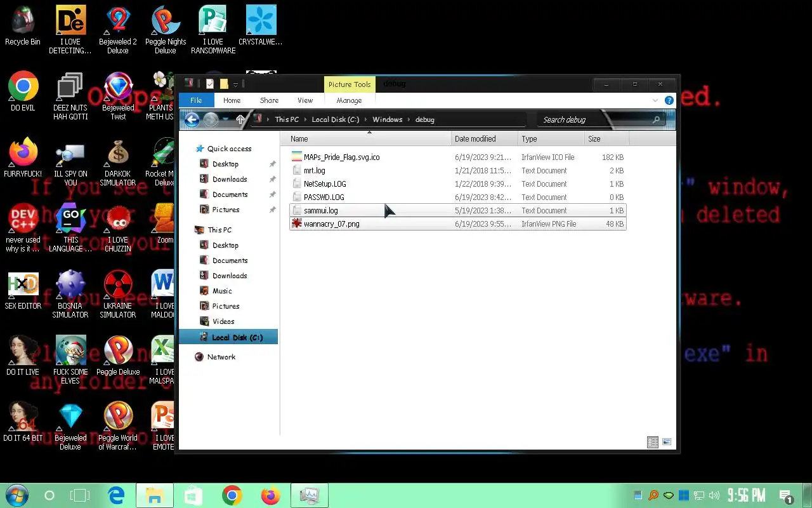Viewport: 812px width, 508px height.
Task: Sort files by the Size column header
Action: tap(606, 138)
